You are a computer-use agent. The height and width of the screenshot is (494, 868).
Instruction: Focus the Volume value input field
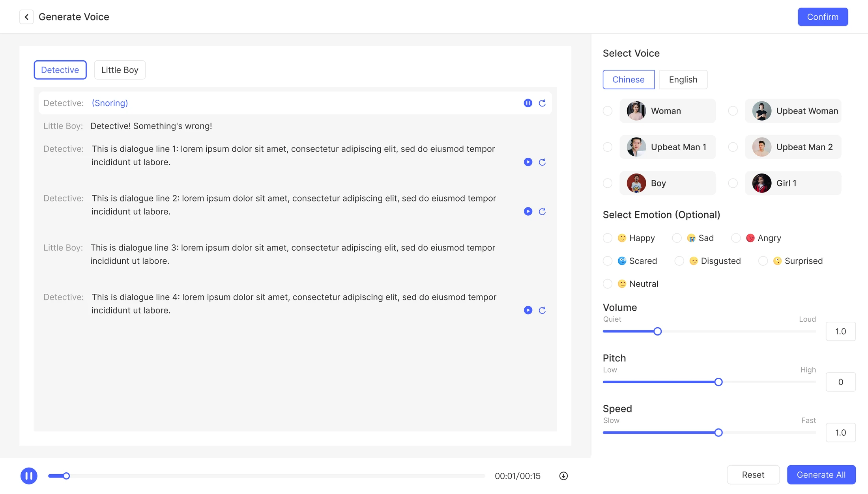(841, 332)
